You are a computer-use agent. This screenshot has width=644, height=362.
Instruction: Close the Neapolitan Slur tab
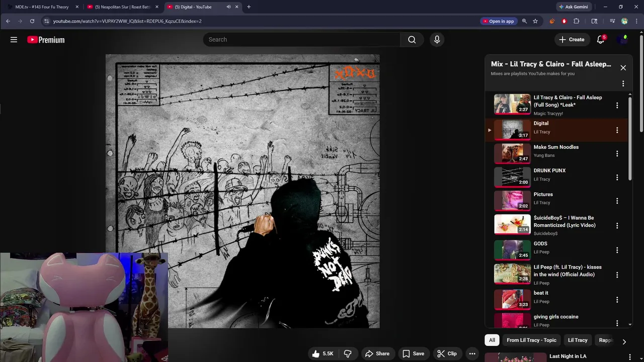tap(157, 7)
